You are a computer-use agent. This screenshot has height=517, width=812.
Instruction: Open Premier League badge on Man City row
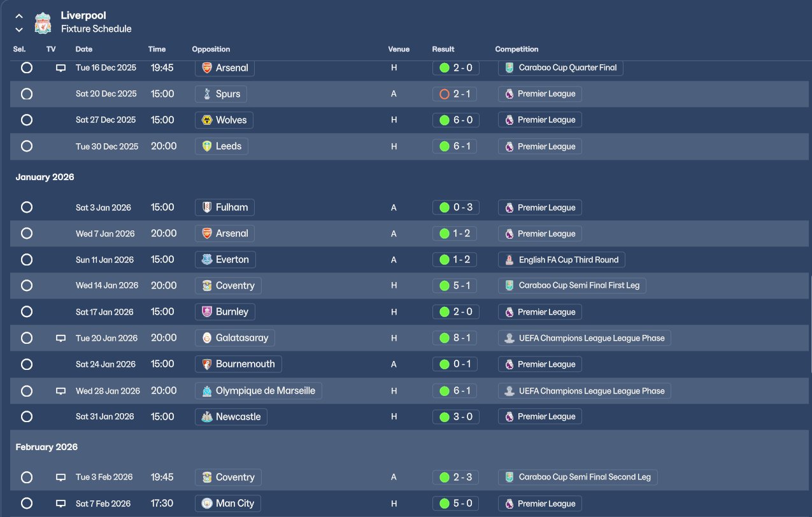pos(539,503)
